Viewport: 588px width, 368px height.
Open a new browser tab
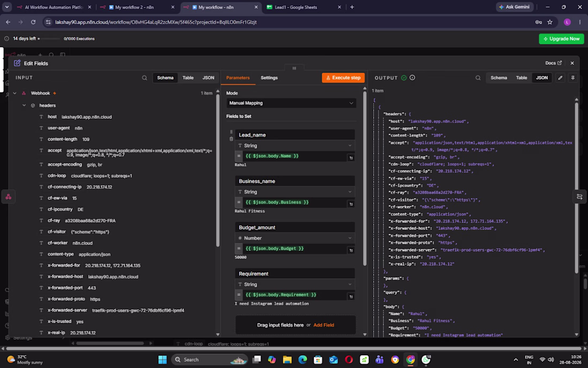(x=352, y=7)
